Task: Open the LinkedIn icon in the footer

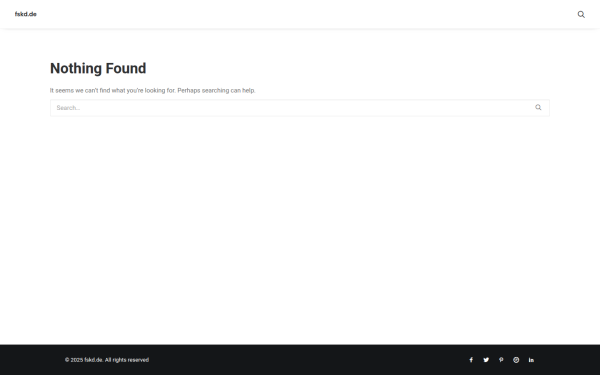Action: [x=531, y=360]
